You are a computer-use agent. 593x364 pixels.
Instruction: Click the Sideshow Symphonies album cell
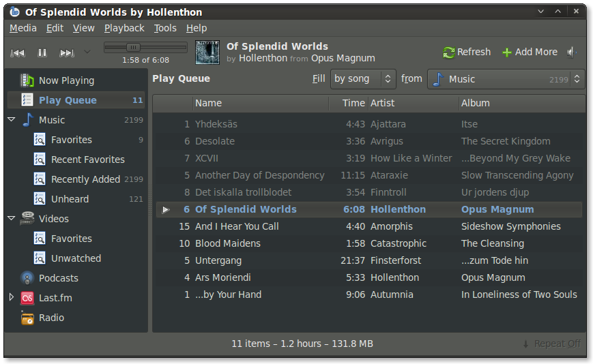[x=511, y=226]
